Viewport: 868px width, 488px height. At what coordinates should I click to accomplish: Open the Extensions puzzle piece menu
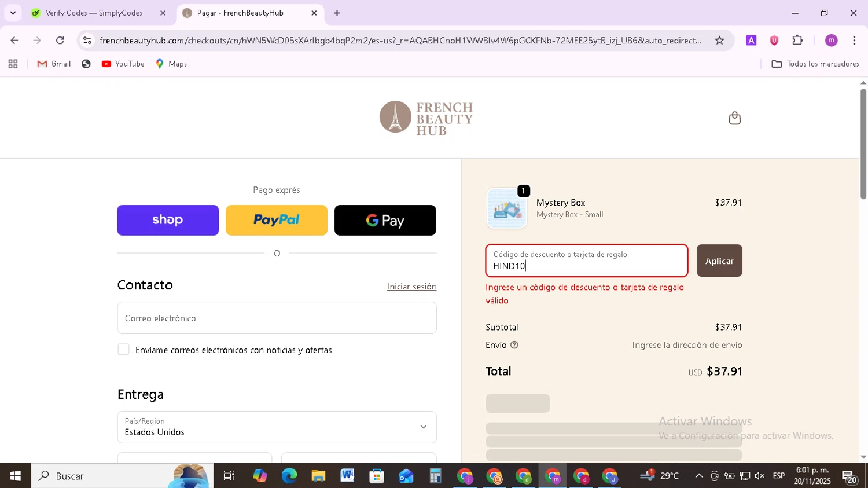pos(797,41)
